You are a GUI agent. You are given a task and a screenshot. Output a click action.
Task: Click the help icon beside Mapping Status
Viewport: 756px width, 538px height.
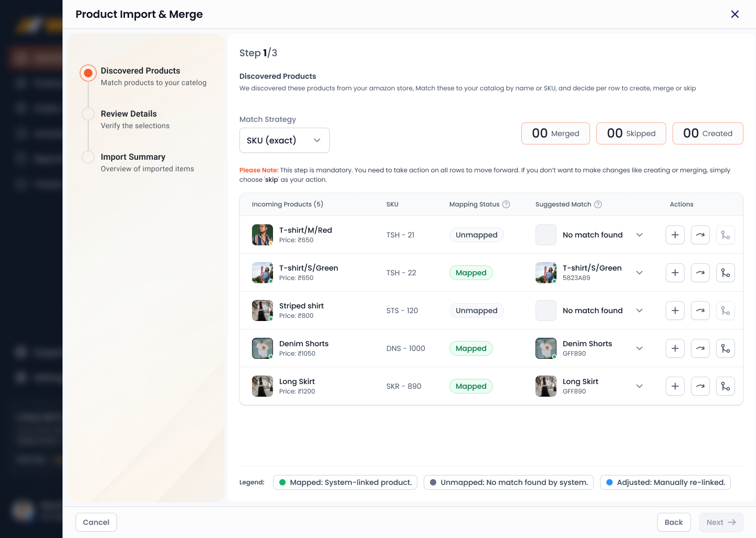pos(506,204)
